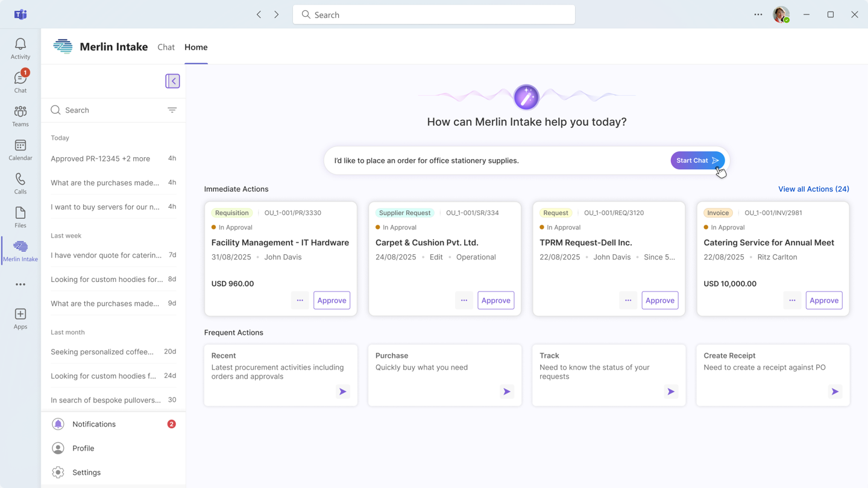The height and width of the screenshot is (488, 868).
Task: Click the top Teams search field
Action: [x=434, y=14]
